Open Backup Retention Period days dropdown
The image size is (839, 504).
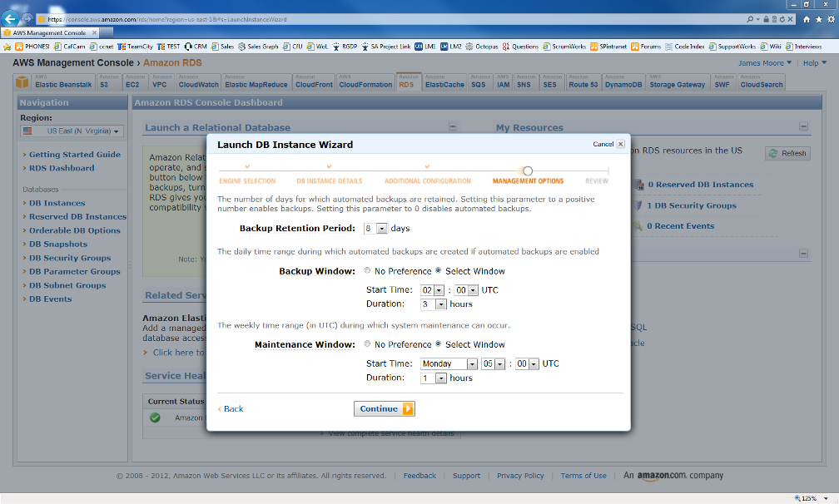pos(375,228)
